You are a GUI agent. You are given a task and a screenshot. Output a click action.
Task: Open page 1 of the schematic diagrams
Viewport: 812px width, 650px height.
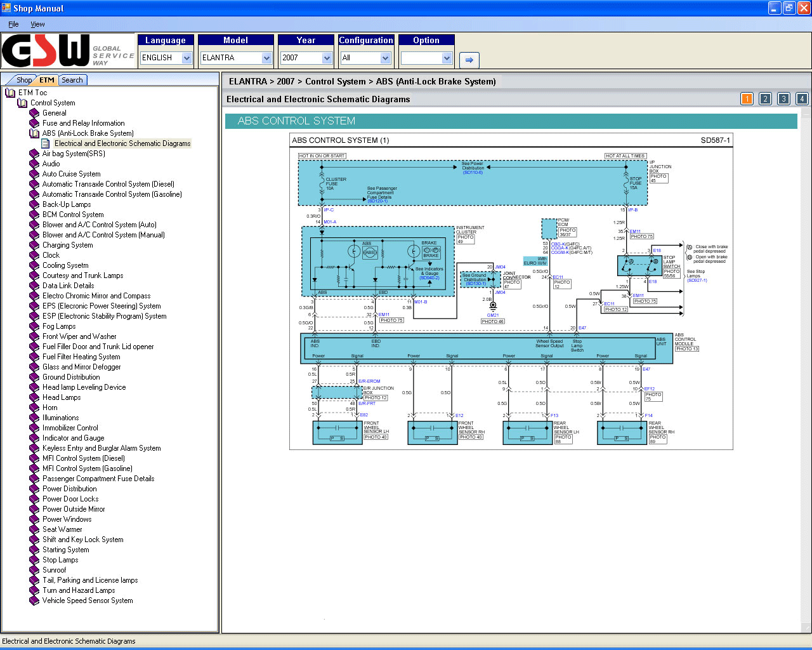(x=747, y=98)
